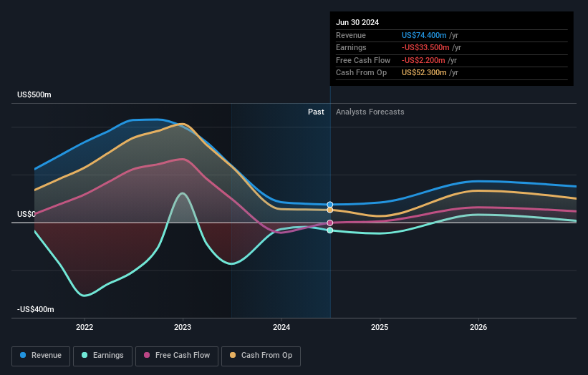
Task: Click the 2025 x-axis label
Action: pos(380,327)
